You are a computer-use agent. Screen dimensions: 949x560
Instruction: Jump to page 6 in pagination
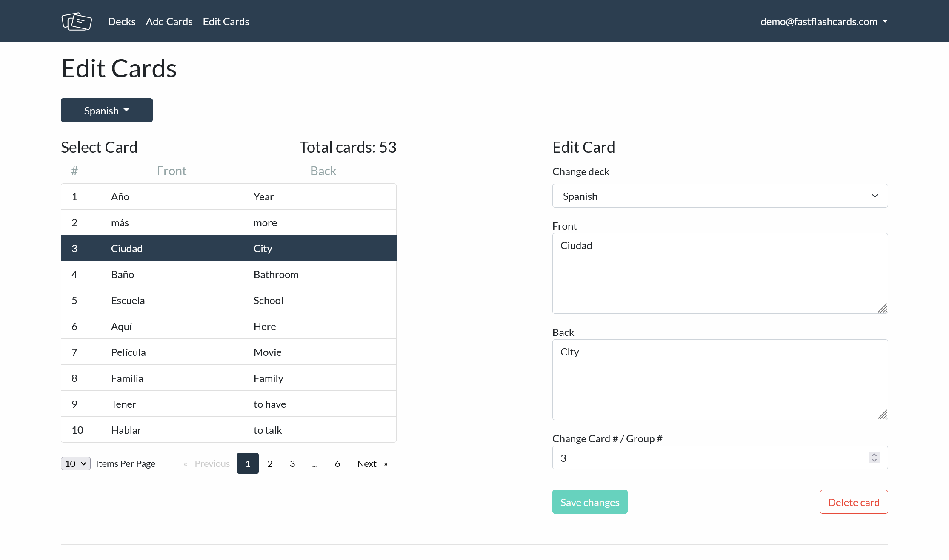(337, 463)
